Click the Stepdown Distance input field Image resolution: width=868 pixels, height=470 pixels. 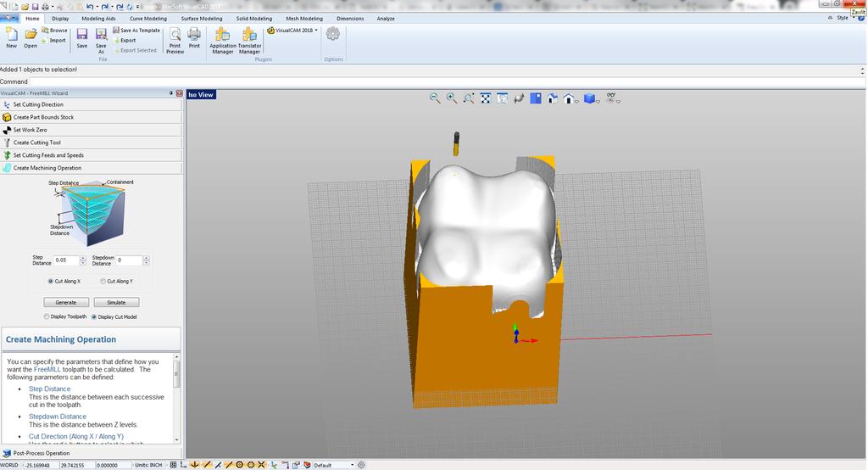pos(130,260)
